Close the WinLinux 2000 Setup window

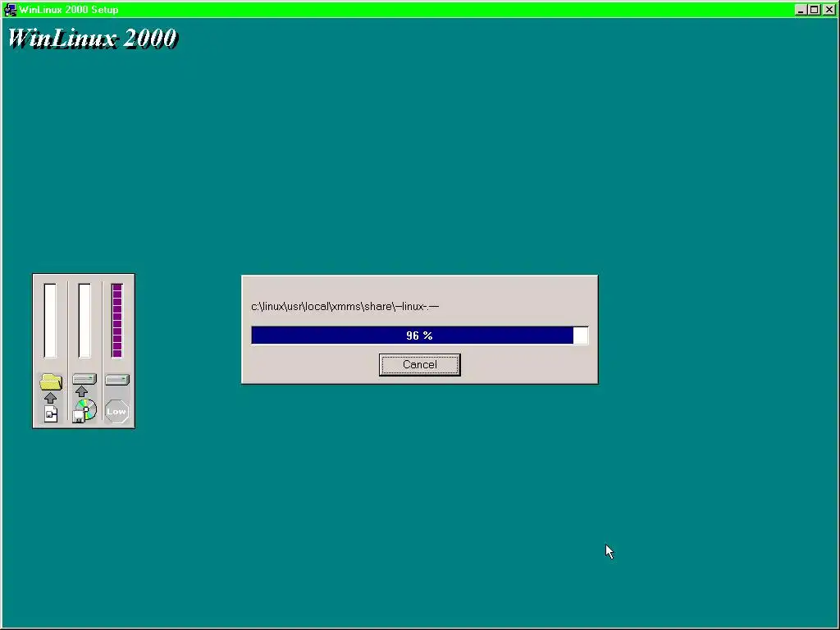[x=829, y=10]
